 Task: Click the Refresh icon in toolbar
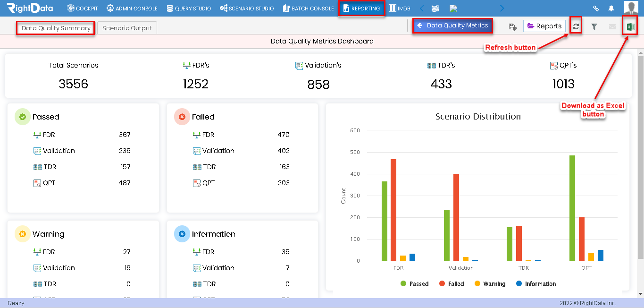[x=576, y=26]
